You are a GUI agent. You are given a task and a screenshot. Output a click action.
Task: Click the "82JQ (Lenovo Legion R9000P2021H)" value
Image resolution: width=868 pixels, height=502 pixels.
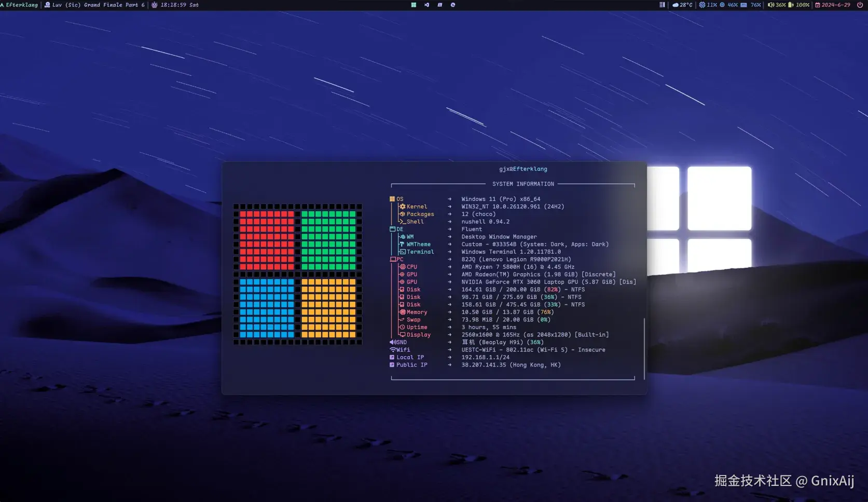(516, 259)
